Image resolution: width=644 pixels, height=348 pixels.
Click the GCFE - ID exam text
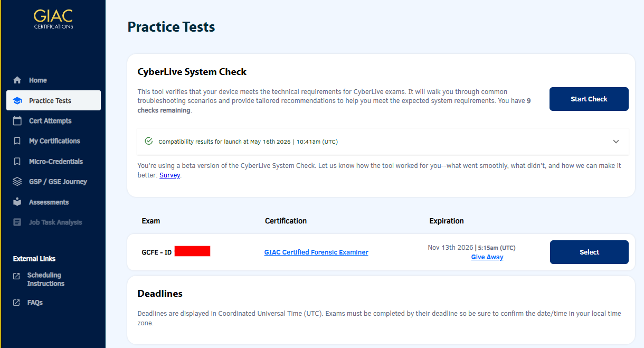click(x=157, y=252)
